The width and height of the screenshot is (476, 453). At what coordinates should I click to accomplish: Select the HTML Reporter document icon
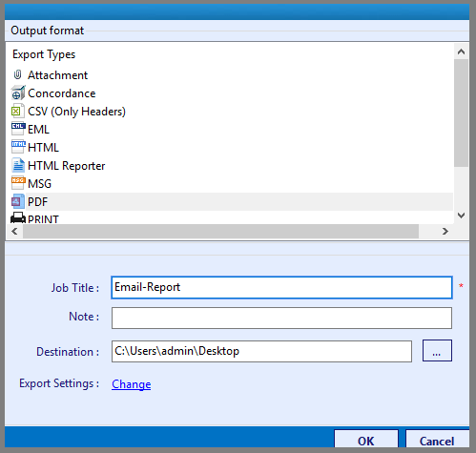pyautogui.click(x=18, y=165)
